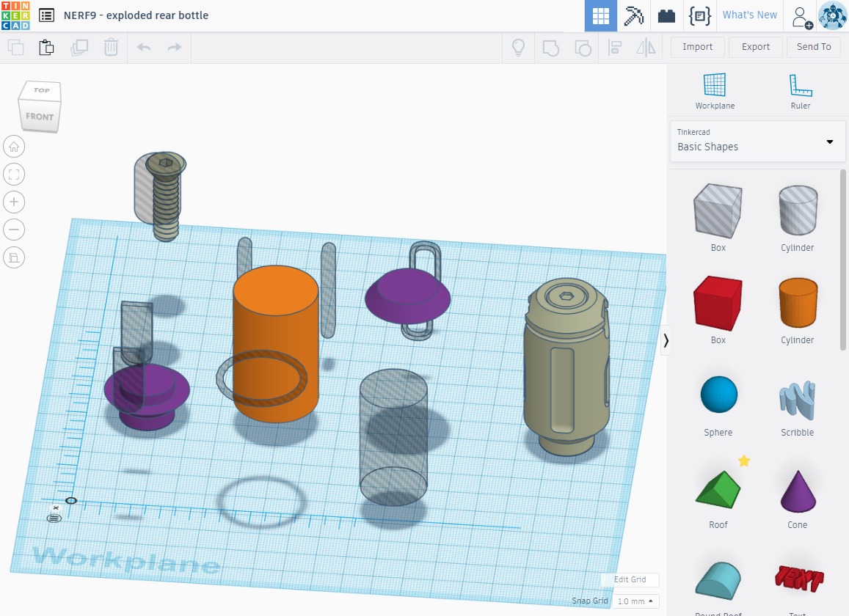Click the shapes panel scrollbar
This screenshot has width=849, height=616.
click(x=842, y=261)
